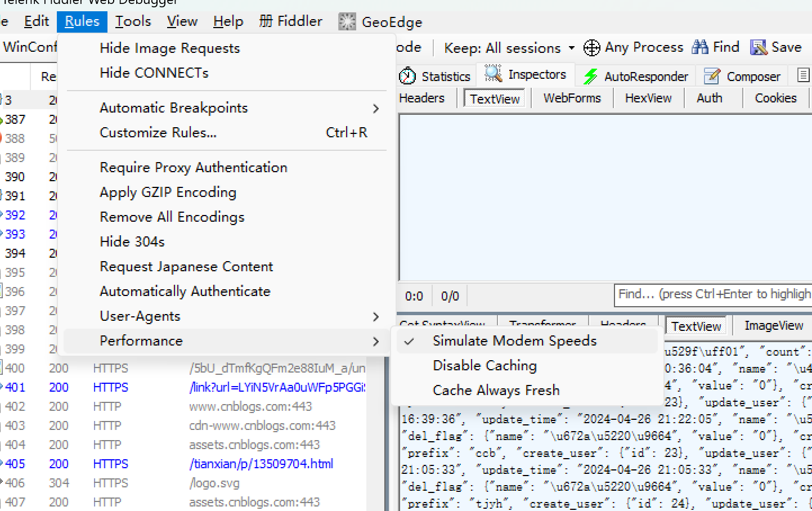Viewport: 812px width, 511px height.
Task: Click the Any Process crosshair icon
Action: 591,48
